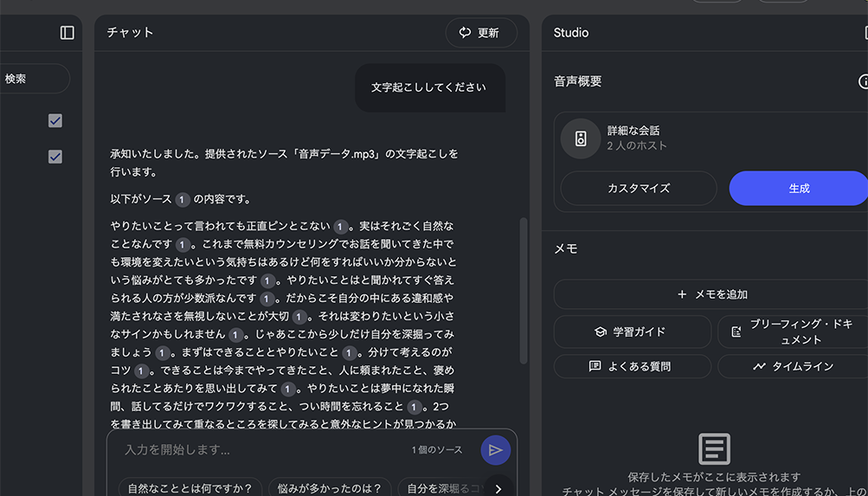Open the audio overview info icon
The width and height of the screenshot is (868, 496).
[x=863, y=81]
